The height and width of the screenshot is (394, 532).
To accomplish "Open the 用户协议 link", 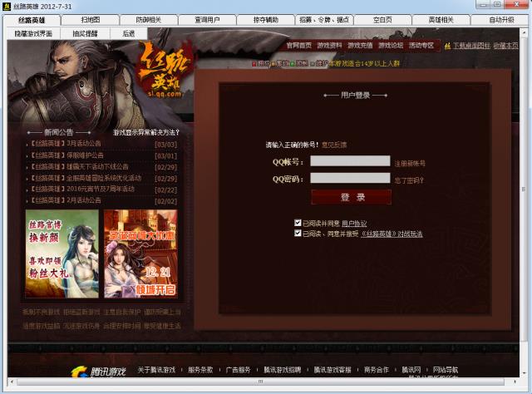I will coord(354,224).
